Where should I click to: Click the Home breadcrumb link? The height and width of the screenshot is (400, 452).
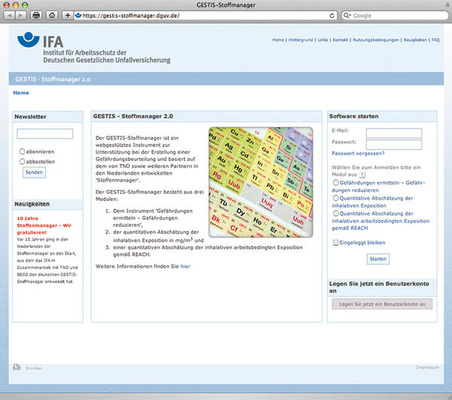[x=21, y=93]
